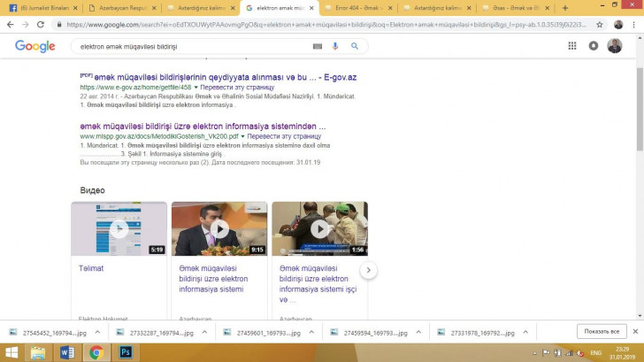Close the downloads bar
Viewport: 644px width, 362px height.
tap(635, 331)
